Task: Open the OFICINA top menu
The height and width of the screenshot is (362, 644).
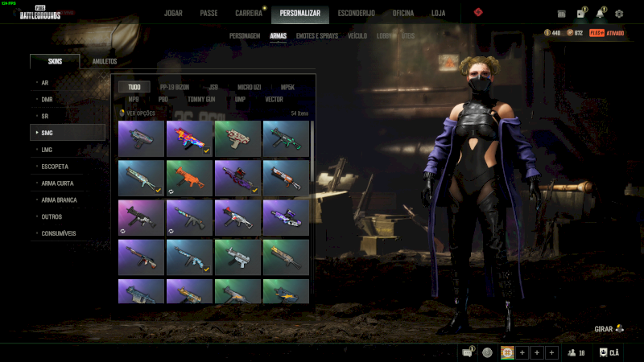Action: coord(403,13)
